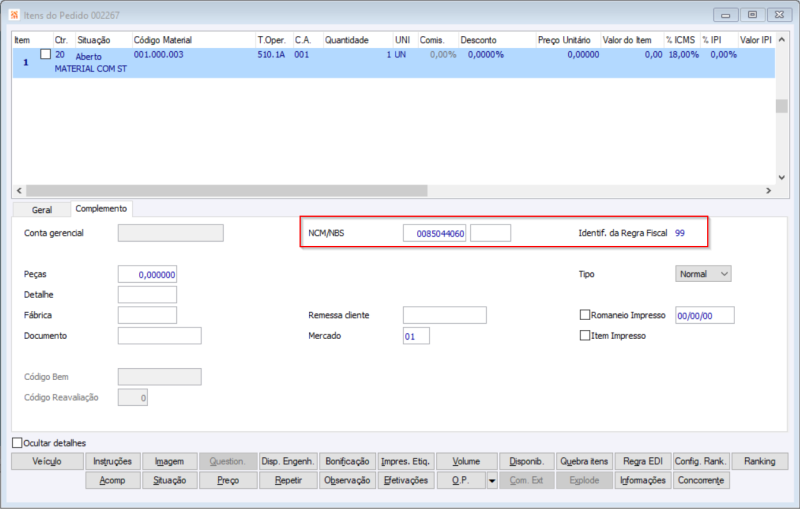Click the MATERIAL COM ST description
The height and width of the screenshot is (509, 800).
click(90, 68)
